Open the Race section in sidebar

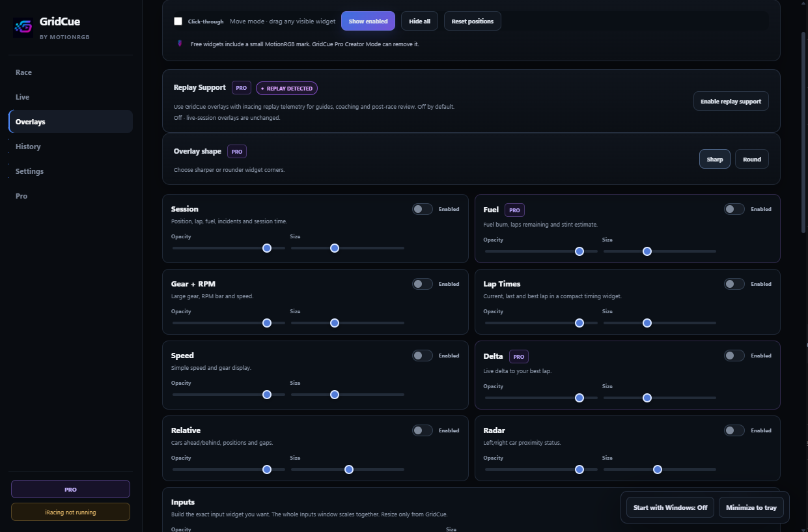(x=70, y=72)
